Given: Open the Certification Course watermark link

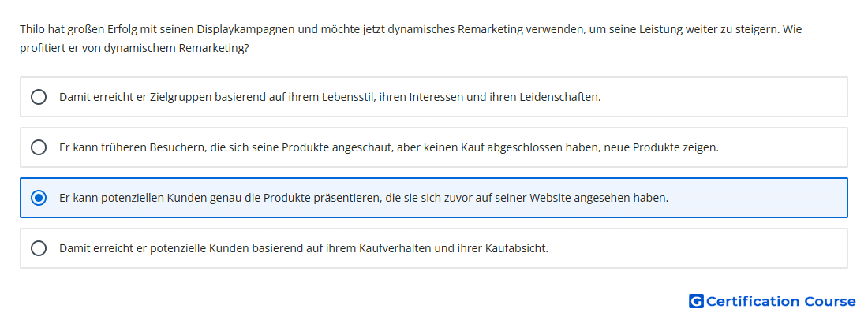Looking at the screenshot, I should point(773,301).
